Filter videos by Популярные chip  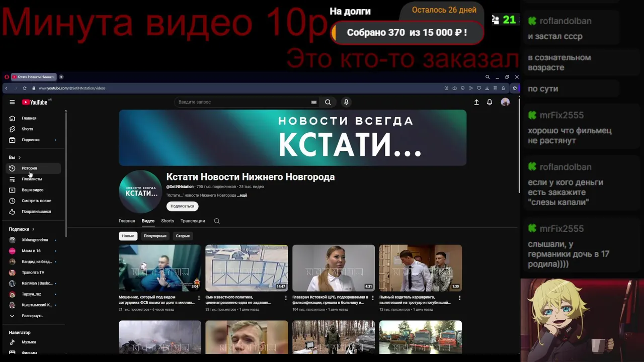point(155,236)
